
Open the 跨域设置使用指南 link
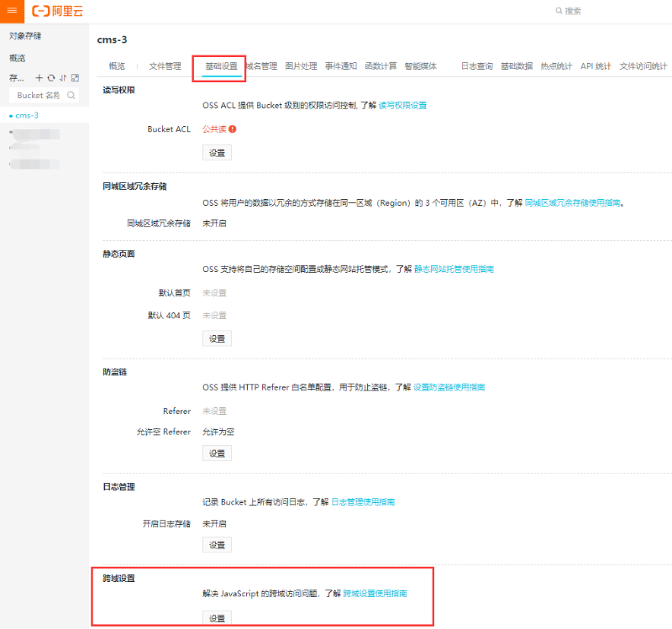click(x=375, y=593)
